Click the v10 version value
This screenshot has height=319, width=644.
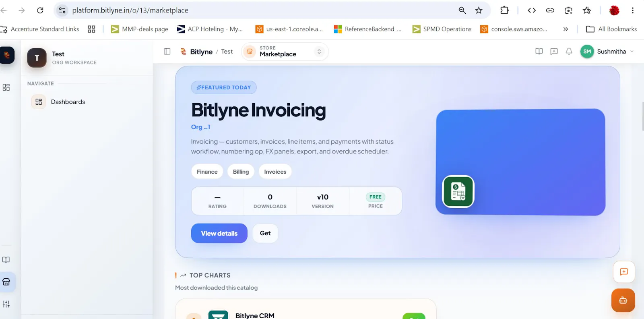[323, 197]
